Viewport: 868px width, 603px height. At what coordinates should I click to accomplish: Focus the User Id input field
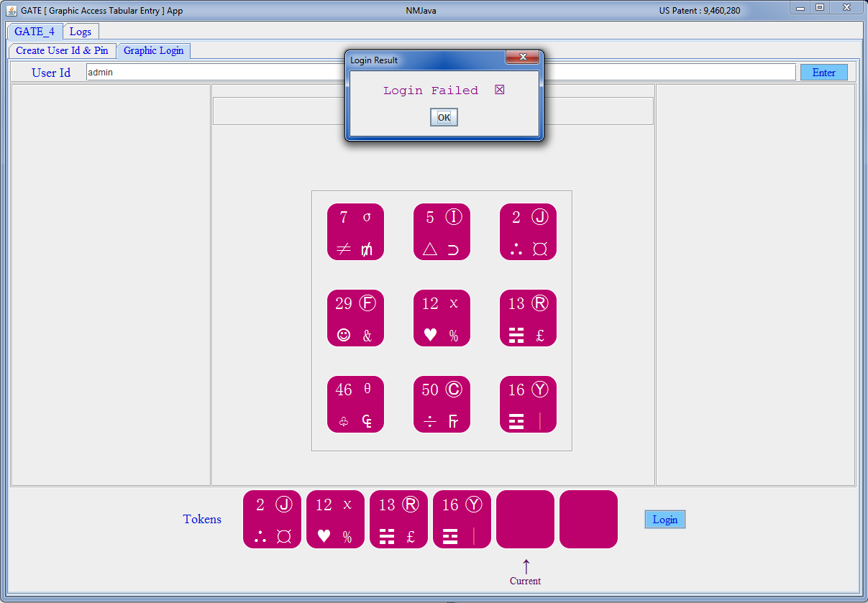click(x=441, y=72)
